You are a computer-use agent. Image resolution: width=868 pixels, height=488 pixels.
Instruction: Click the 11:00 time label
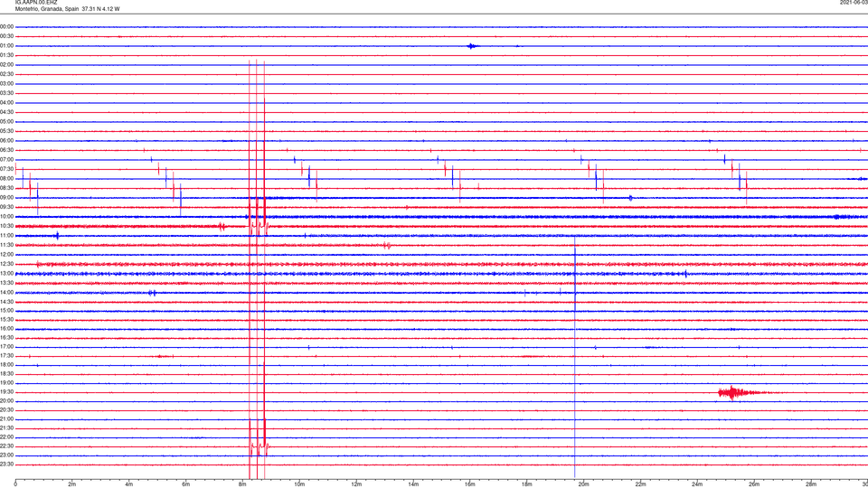coord(6,235)
